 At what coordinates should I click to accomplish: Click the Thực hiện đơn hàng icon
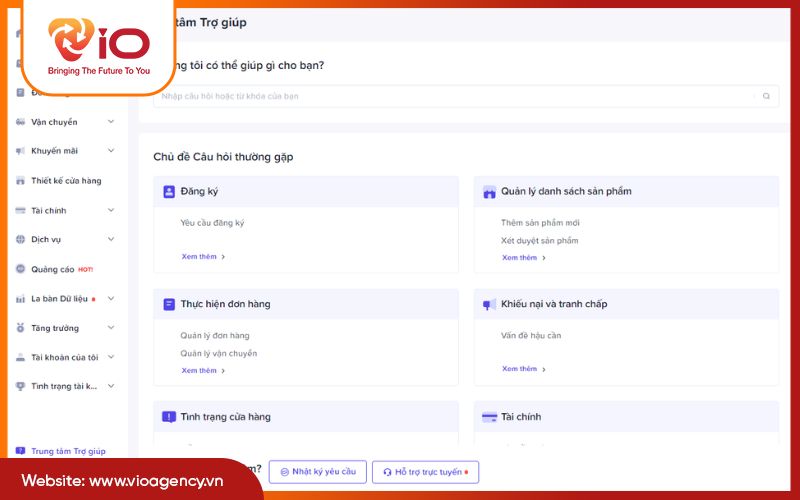[169, 304]
